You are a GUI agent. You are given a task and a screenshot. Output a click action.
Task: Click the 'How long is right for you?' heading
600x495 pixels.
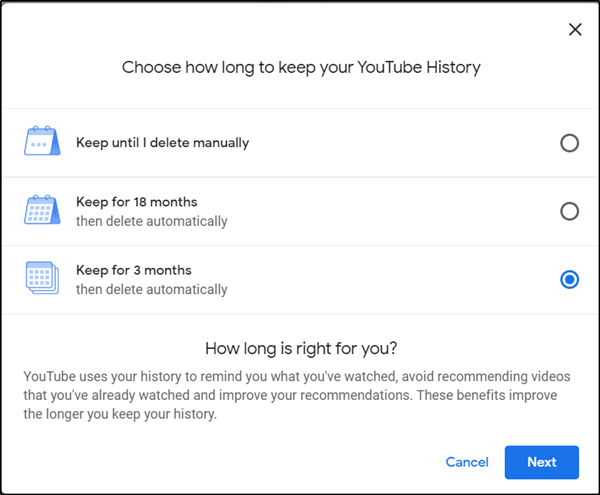[x=300, y=349]
